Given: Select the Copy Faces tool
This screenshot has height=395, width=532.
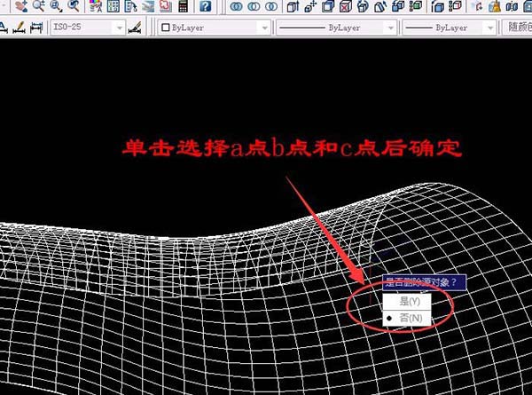Looking at the screenshot, I should 398,6.
